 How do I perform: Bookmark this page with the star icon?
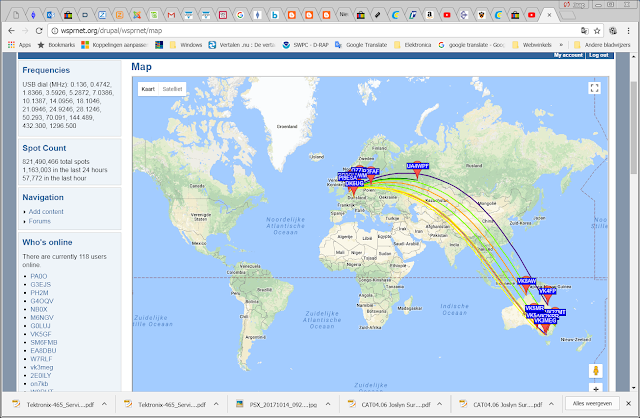(597, 31)
